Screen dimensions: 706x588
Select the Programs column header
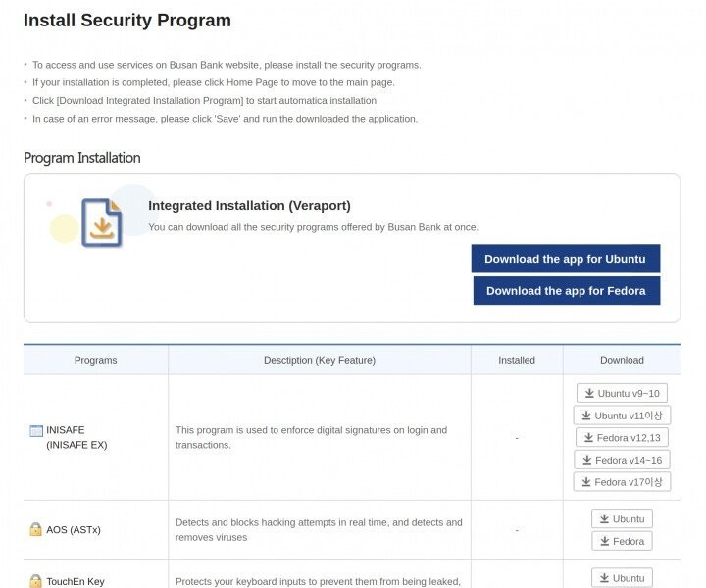coord(95,360)
